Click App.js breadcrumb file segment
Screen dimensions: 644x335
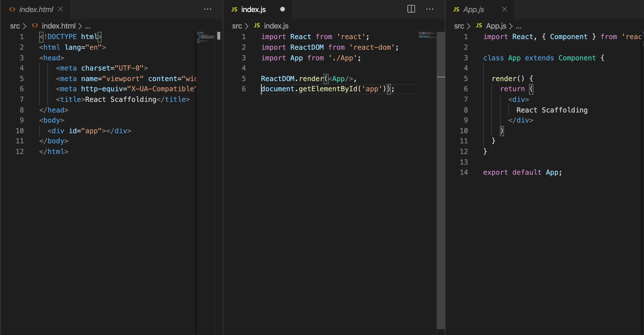(x=496, y=26)
